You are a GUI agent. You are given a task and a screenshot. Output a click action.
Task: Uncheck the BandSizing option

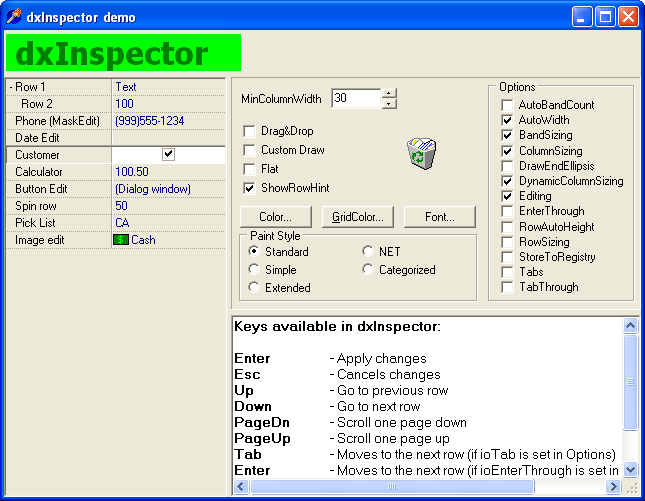[x=507, y=135]
